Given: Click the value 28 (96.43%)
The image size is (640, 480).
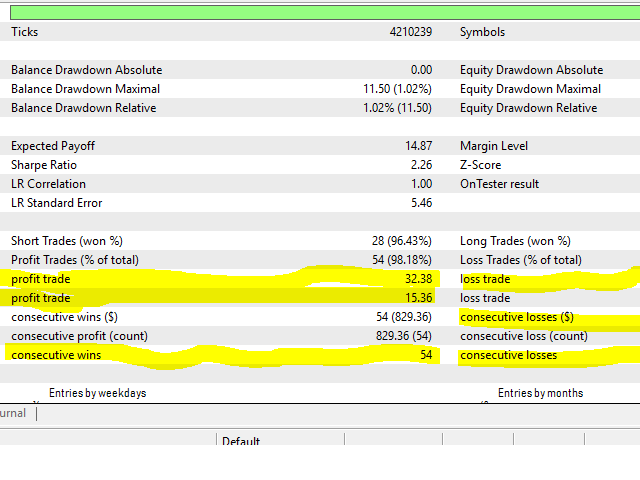Looking at the screenshot, I should 402,241.
